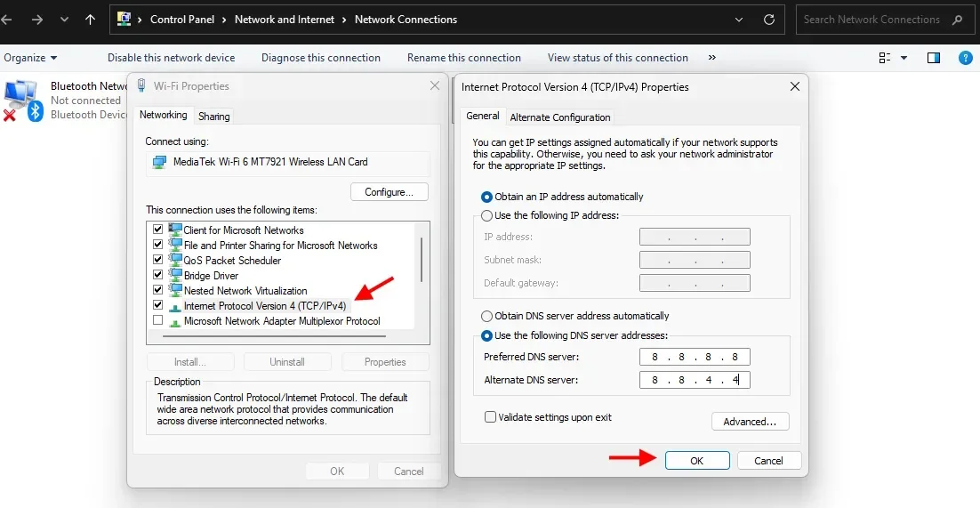Toggle the preview pane icon
980x508 pixels.
(x=934, y=58)
